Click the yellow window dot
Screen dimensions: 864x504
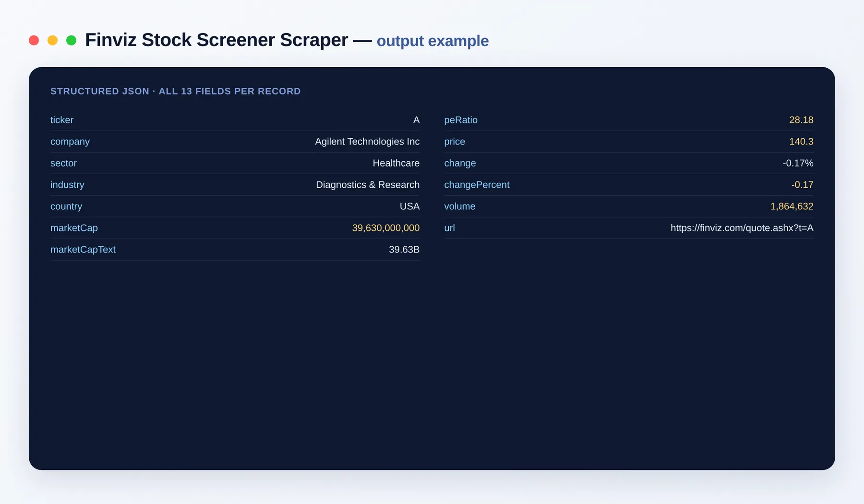point(52,40)
